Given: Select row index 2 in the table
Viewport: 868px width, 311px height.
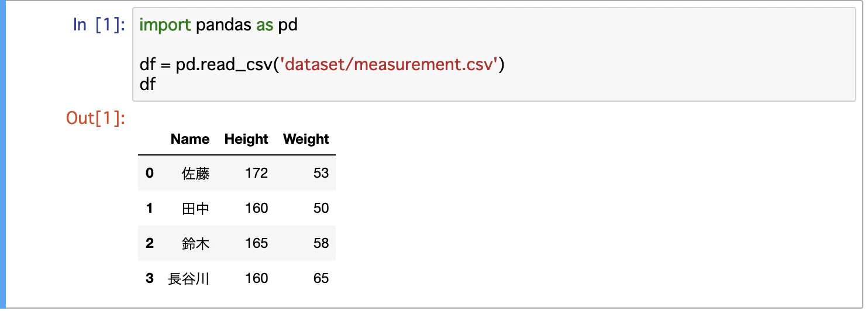Looking at the screenshot, I should (150, 243).
